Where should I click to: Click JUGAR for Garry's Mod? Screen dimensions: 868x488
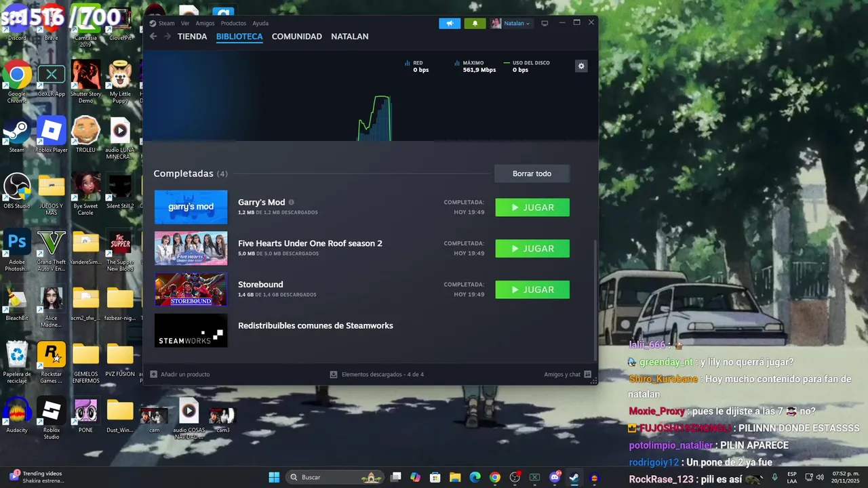[532, 207]
